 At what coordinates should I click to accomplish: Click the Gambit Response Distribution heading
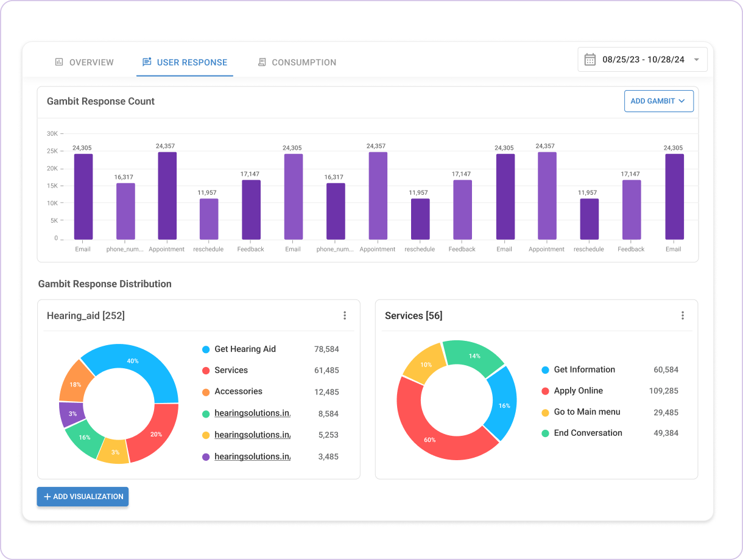coord(105,284)
